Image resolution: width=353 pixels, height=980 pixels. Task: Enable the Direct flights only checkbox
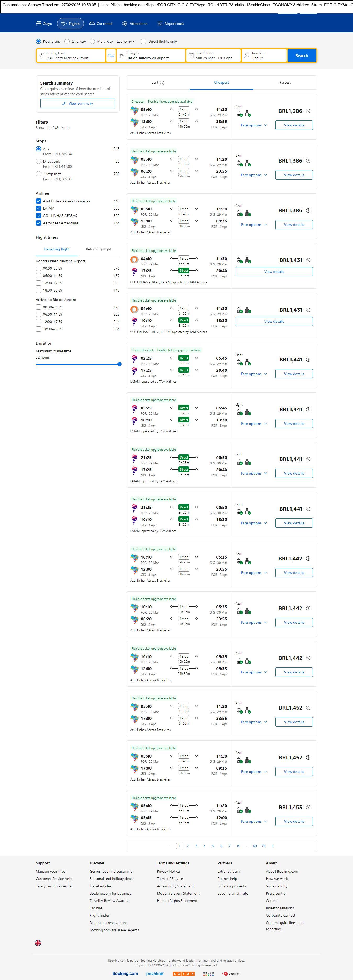(144, 41)
